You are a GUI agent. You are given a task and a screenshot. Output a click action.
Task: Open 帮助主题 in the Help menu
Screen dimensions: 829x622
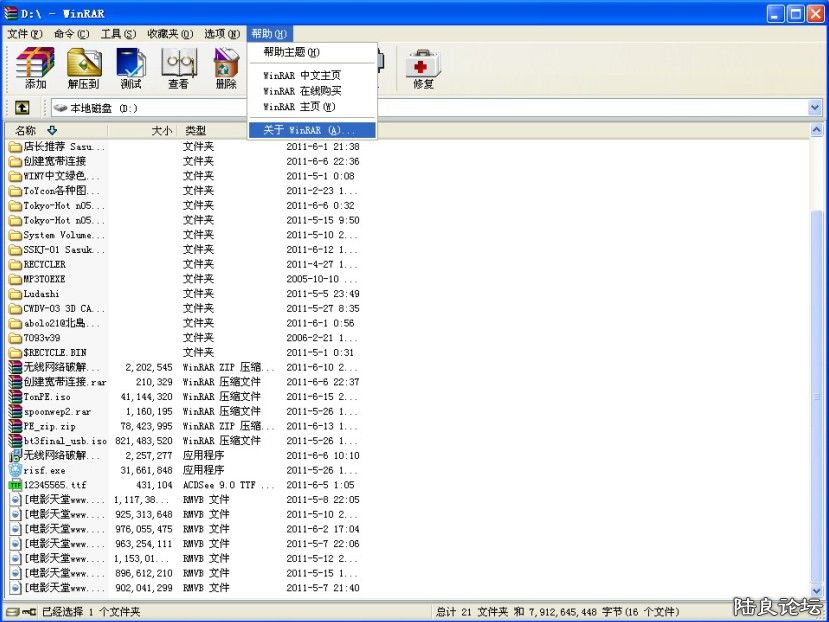(x=291, y=52)
